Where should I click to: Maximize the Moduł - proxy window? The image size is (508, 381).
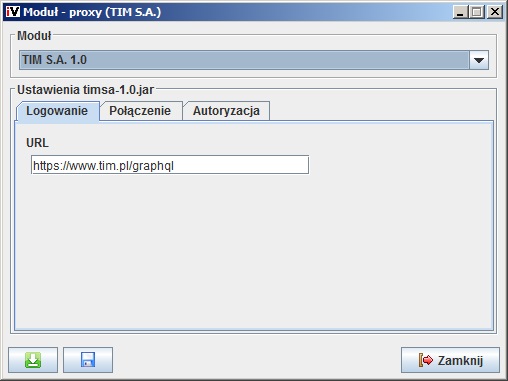coord(477,12)
